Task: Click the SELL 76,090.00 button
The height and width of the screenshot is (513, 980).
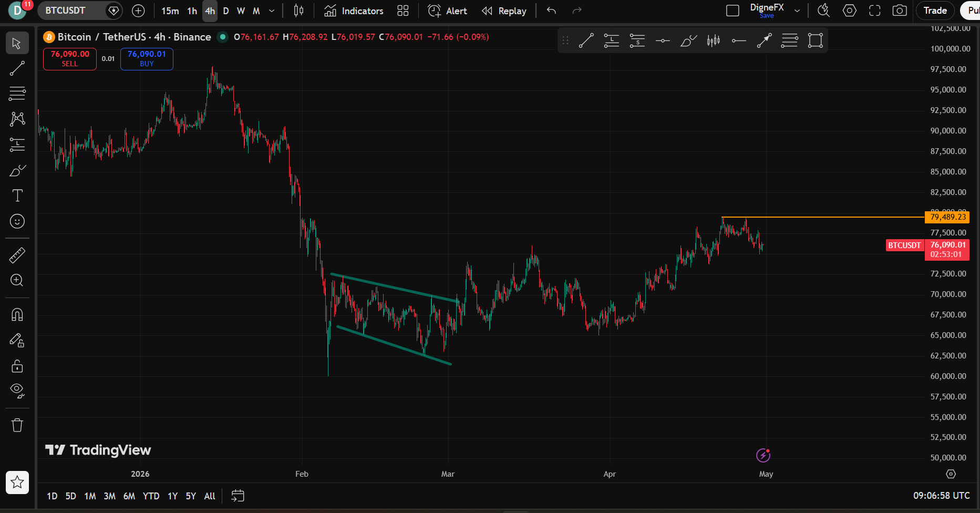Action: pyautogui.click(x=70, y=58)
